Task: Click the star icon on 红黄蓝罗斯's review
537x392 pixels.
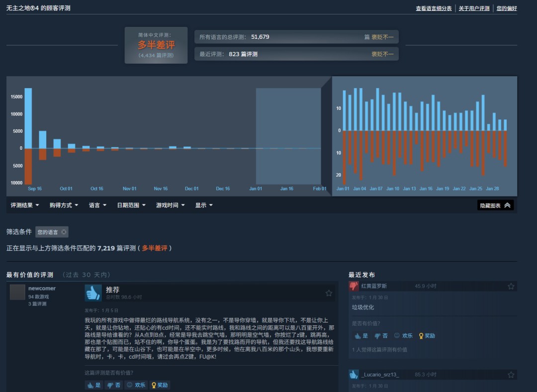Action: 511,286
